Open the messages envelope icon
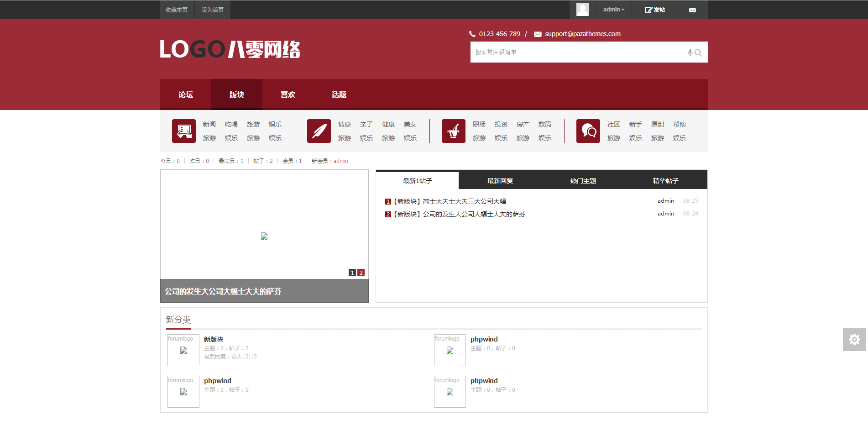The width and height of the screenshot is (868, 431). 692,10
